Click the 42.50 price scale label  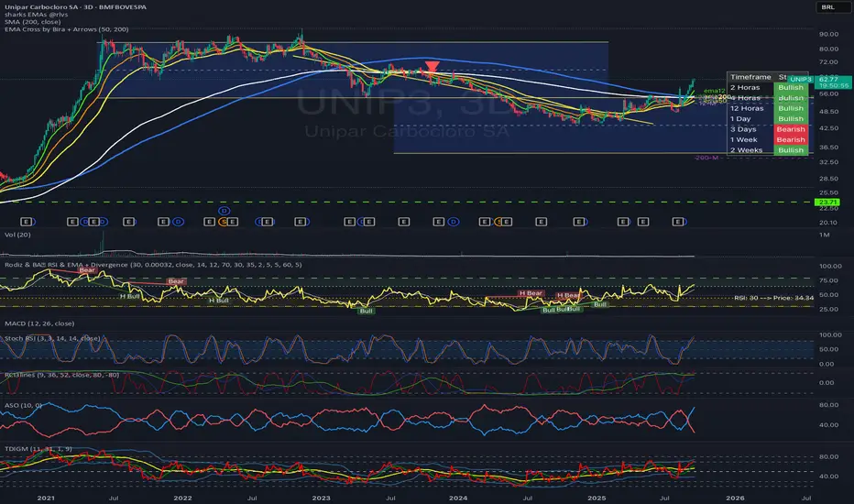[x=828, y=128]
